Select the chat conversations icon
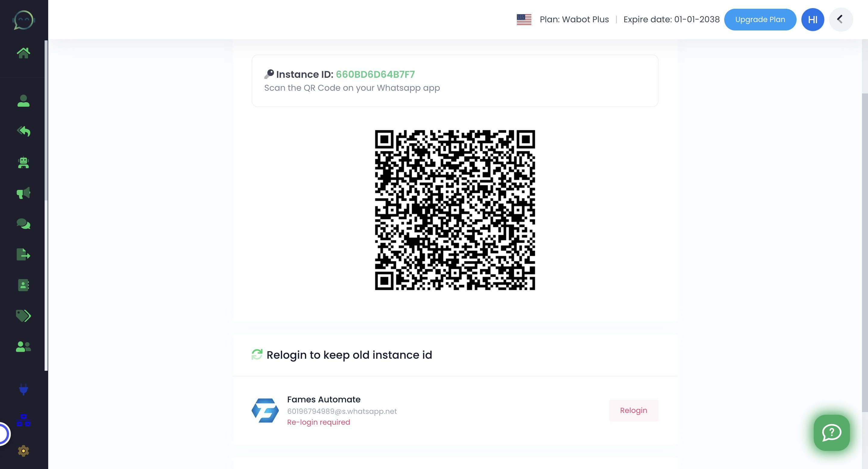The image size is (868, 469). pyautogui.click(x=23, y=223)
